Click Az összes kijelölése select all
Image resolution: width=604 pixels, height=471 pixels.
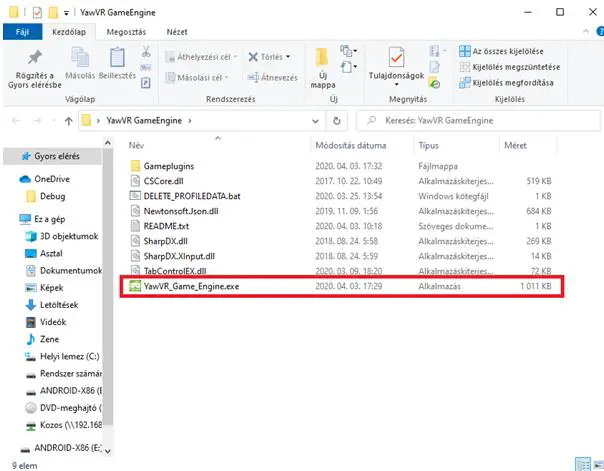coord(501,51)
